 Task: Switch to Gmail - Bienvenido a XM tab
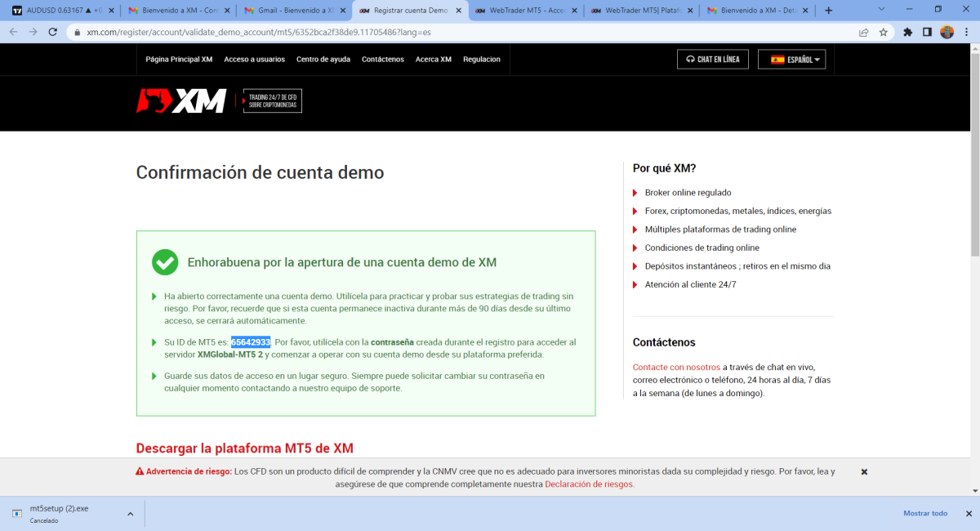(x=294, y=11)
